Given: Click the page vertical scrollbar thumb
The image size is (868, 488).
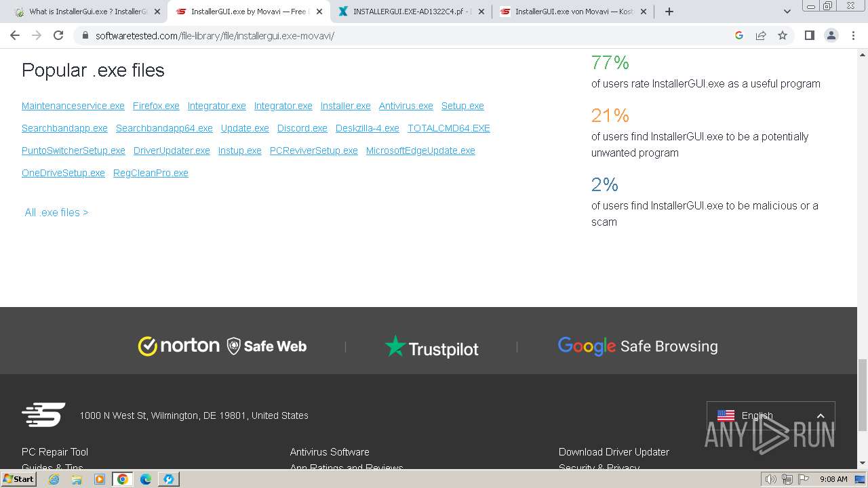Looking at the screenshot, I should (x=863, y=394).
